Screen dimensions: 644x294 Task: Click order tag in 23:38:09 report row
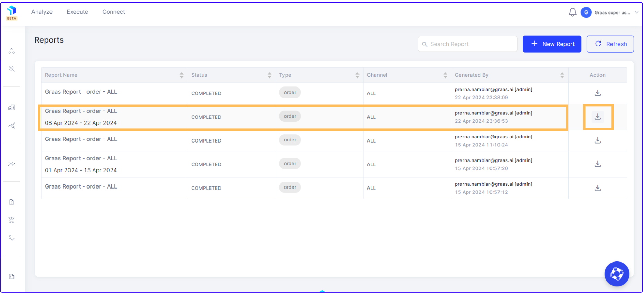tap(290, 92)
